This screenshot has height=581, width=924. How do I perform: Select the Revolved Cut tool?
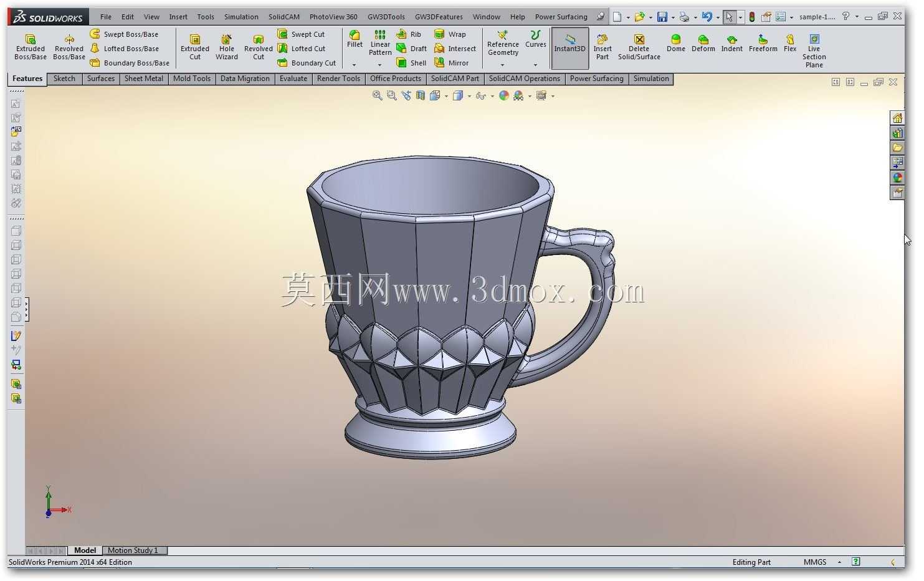coord(259,47)
